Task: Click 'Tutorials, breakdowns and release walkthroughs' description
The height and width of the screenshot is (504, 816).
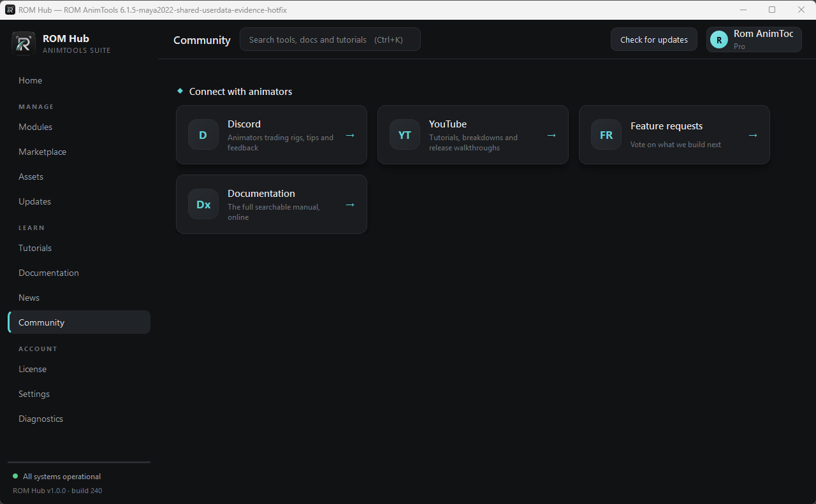Action: tap(473, 143)
